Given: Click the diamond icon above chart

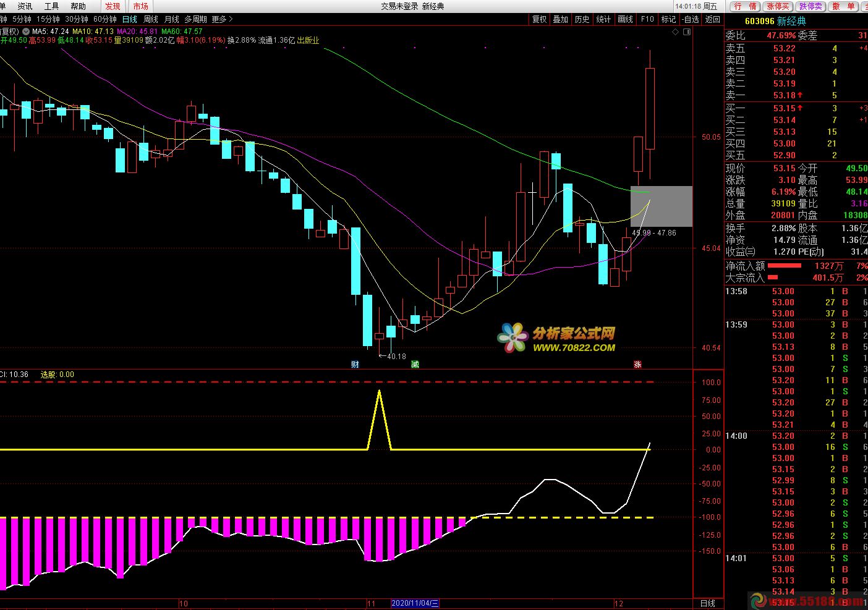Looking at the screenshot, I should tap(676, 32).
